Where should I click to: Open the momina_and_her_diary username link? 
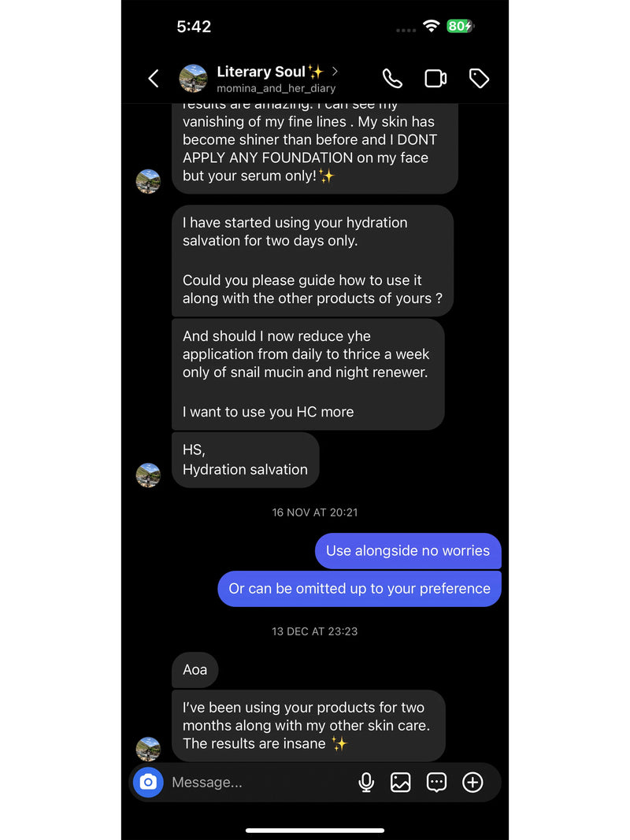point(276,89)
